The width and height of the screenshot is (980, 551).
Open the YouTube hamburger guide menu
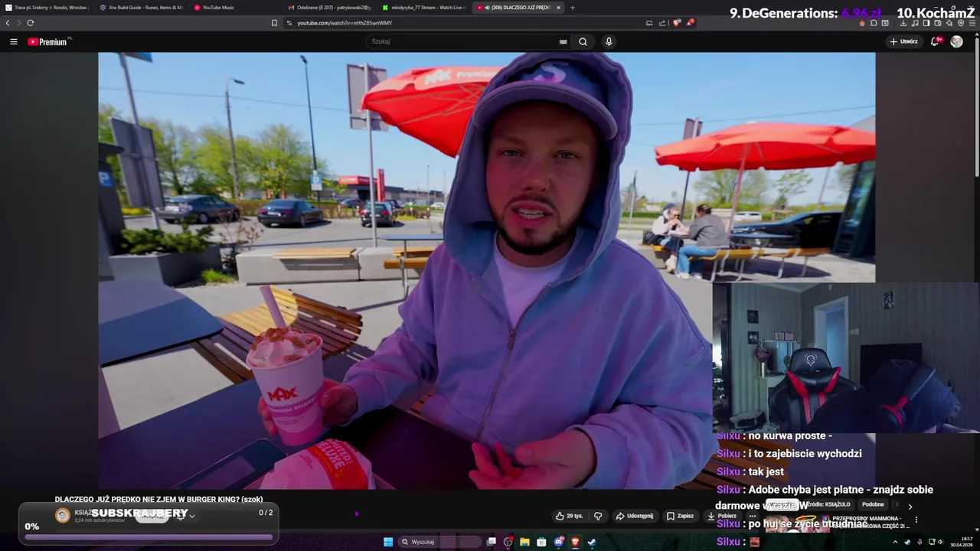coord(14,41)
